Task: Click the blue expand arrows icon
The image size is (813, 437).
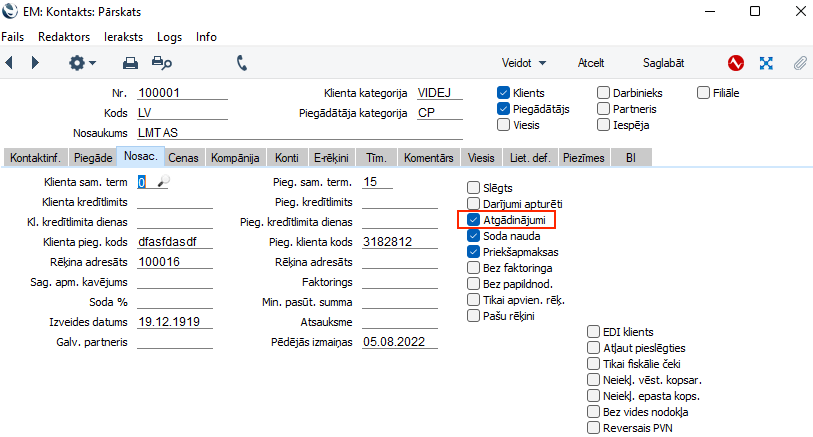Action: [x=767, y=63]
